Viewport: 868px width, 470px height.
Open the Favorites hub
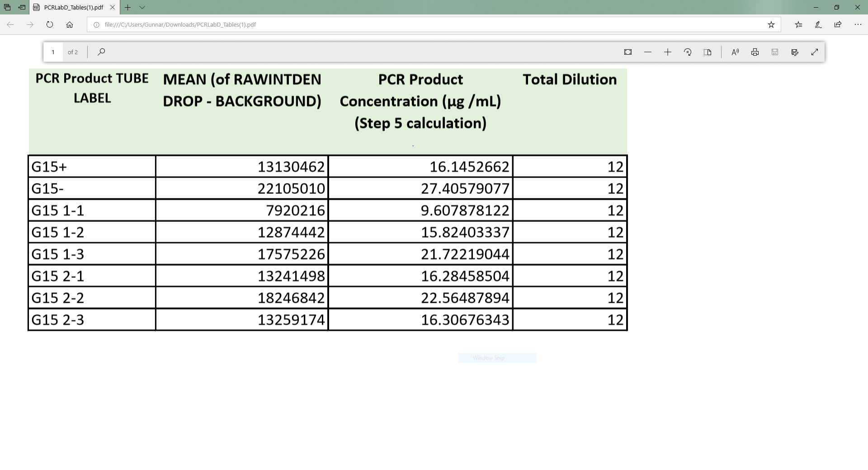pyautogui.click(x=798, y=24)
